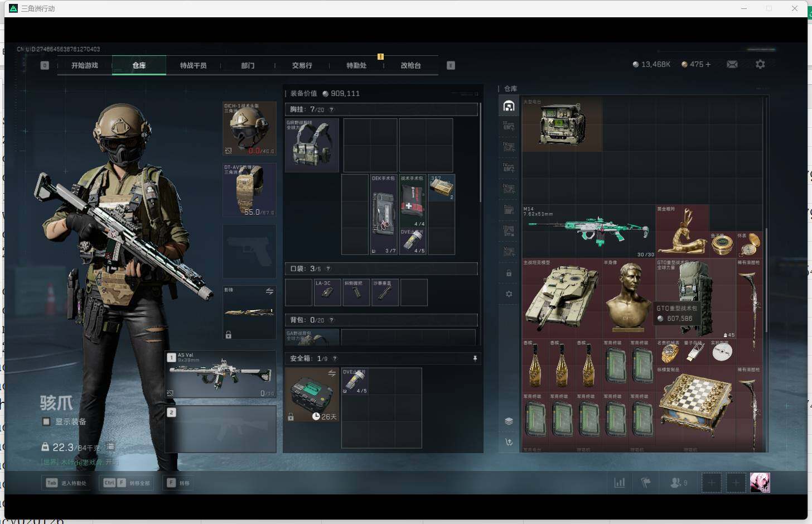Switch to 仓库 tab
Image resolution: width=812 pixels, height=524 pixels.
(139, 65)
